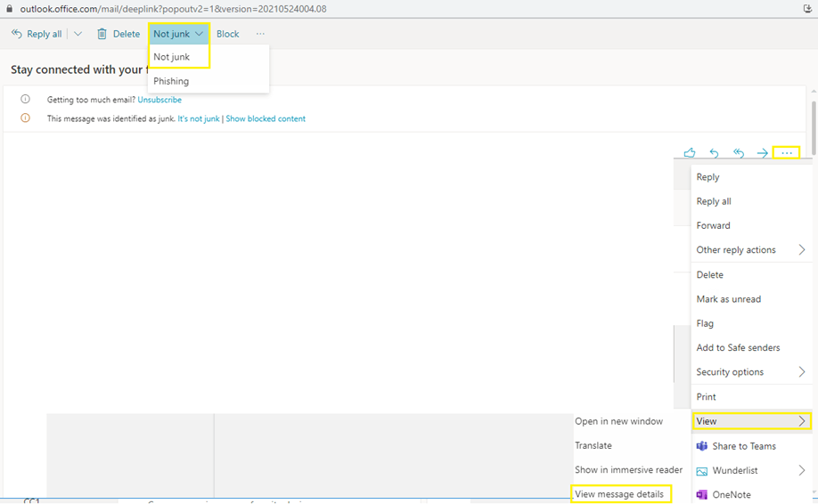
Task: Click the Wunderlist icon in menu
Action: point(701,471)
